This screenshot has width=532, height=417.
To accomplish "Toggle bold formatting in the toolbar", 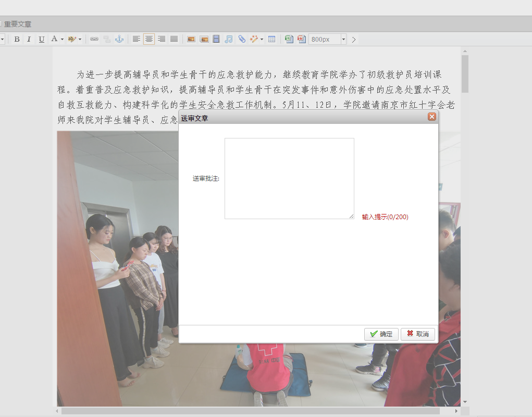I will [x=17, y=40].
